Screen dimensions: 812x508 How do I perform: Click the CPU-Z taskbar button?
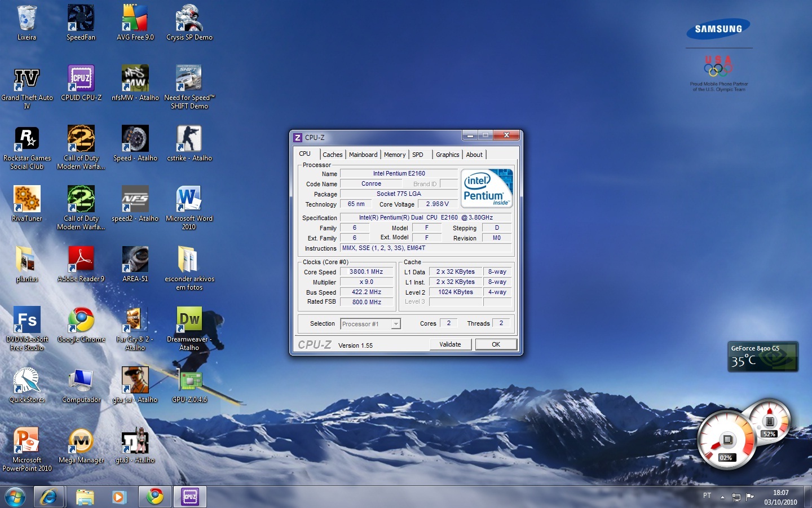click(189, 497)
